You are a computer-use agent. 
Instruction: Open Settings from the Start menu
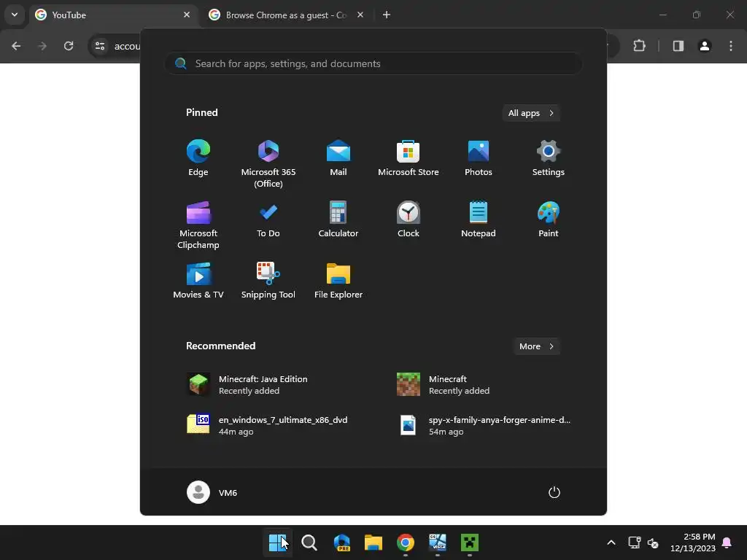[x=549, y=158]
